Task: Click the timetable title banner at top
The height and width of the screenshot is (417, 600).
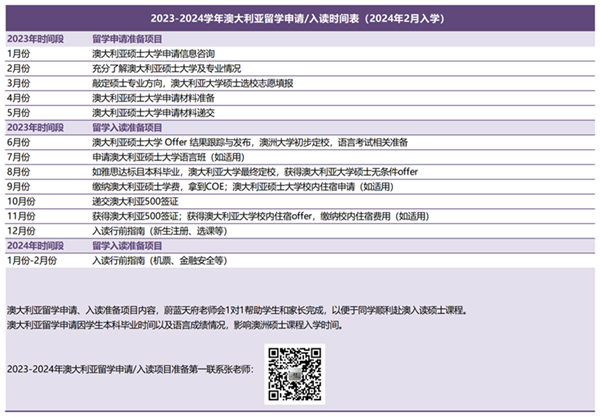Action: (300, 18)
